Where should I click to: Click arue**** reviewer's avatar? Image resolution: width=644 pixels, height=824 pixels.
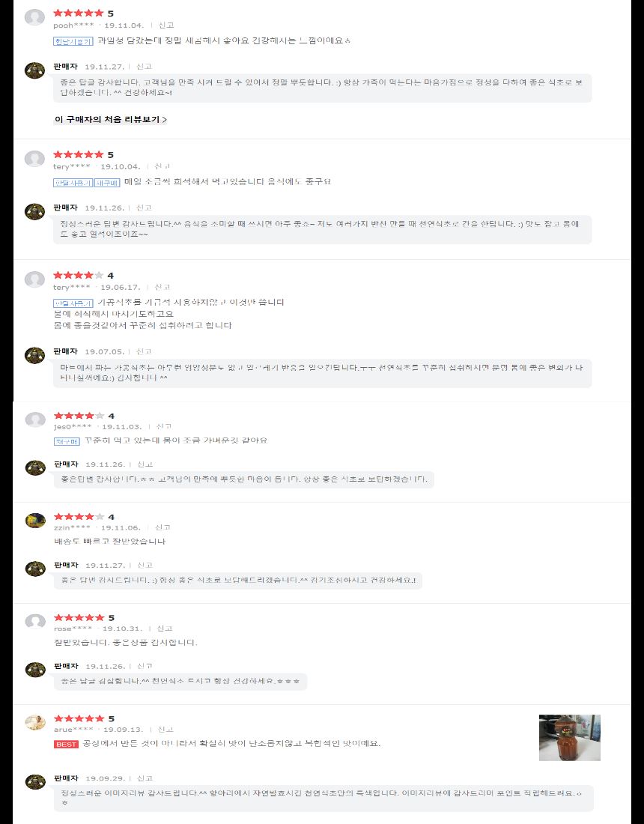click(x=35, y=723)
